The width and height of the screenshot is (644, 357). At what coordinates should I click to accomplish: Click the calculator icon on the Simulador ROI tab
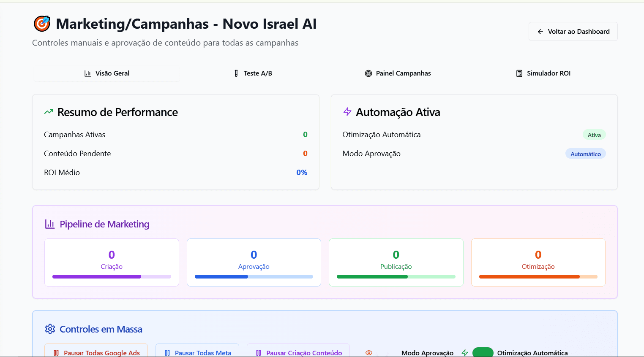tap(518, 73)
